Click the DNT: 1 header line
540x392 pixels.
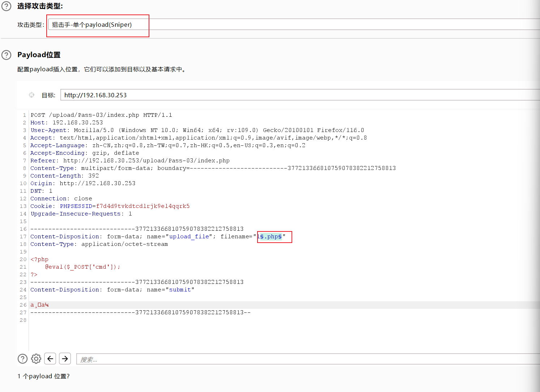pyautogui.click(x=41, y=191)
